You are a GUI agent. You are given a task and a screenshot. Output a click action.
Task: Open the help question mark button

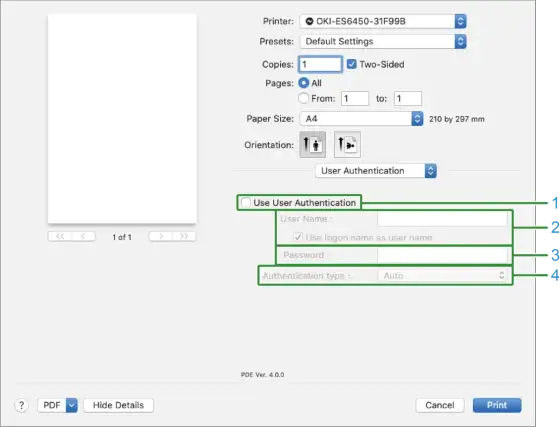[x=21, y=405]
